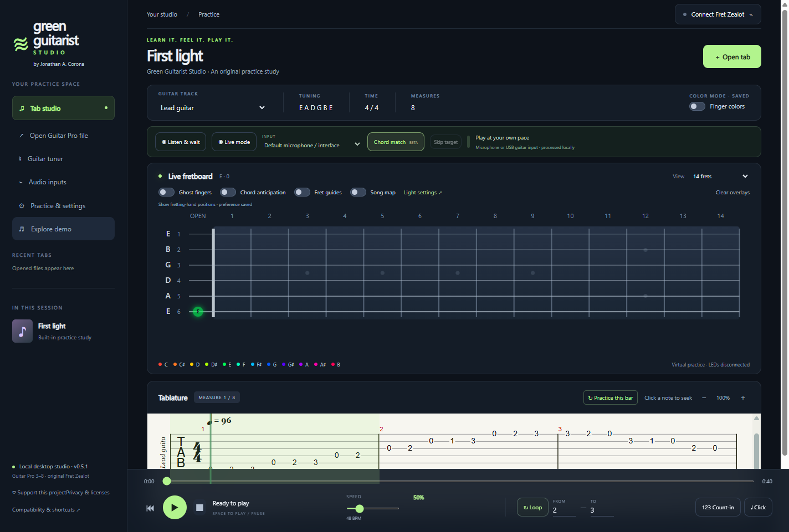This screenshot has height=532, width=789.
Task: Click the Practice & settings gear icon
Action: pyautogui.click(x=22, y=206)
